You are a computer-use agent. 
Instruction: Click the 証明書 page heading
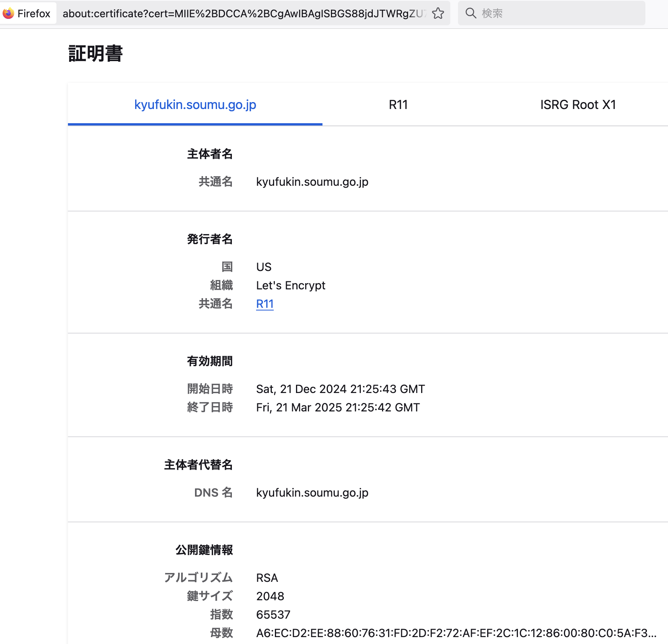click(96, 53)
